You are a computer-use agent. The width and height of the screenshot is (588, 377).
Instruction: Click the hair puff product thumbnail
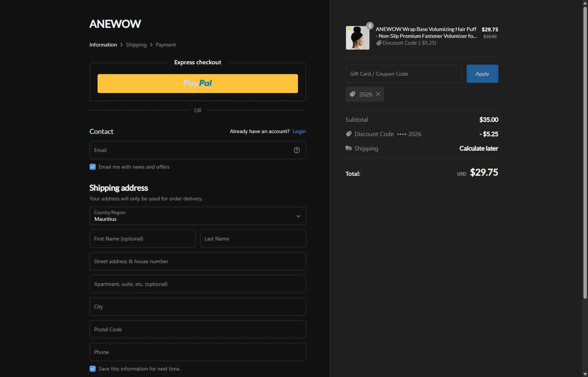tap(358, 38)
